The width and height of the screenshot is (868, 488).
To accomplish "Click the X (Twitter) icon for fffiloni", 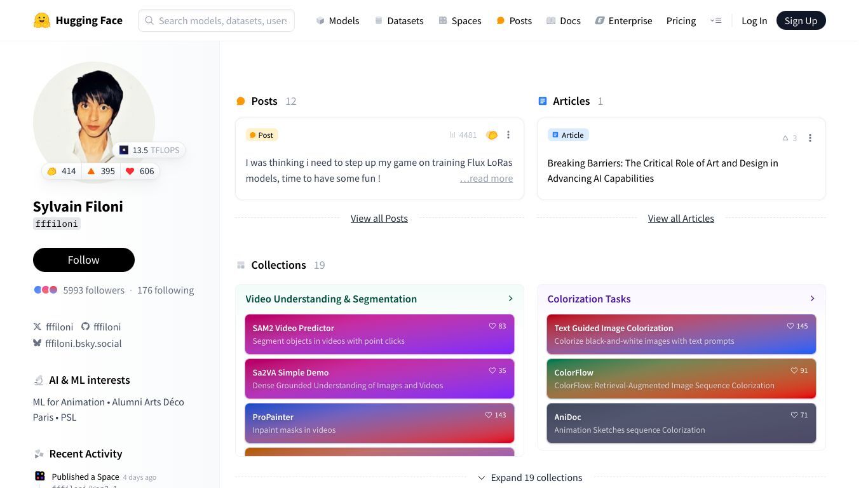I will [x=37, y=327].
